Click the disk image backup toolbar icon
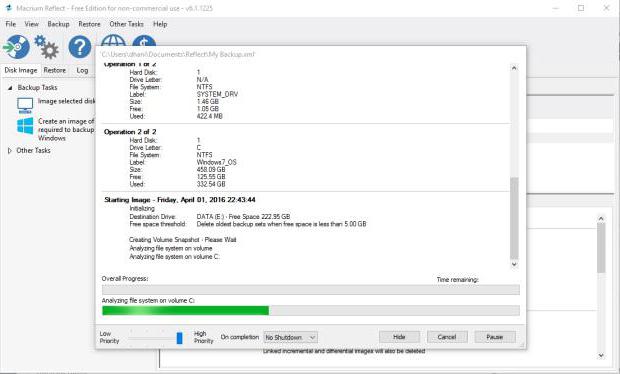Viewport: 620px width, 374px height. pos(17,47)
